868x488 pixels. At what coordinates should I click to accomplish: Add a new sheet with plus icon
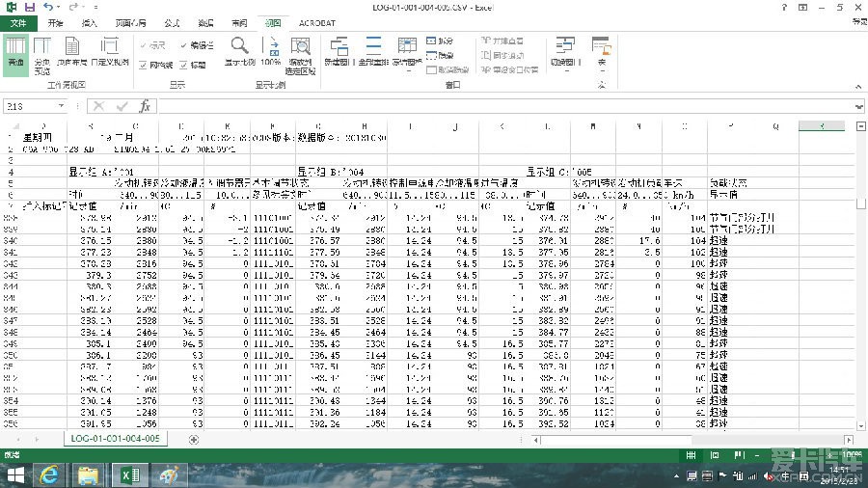(x=194, y=440)
